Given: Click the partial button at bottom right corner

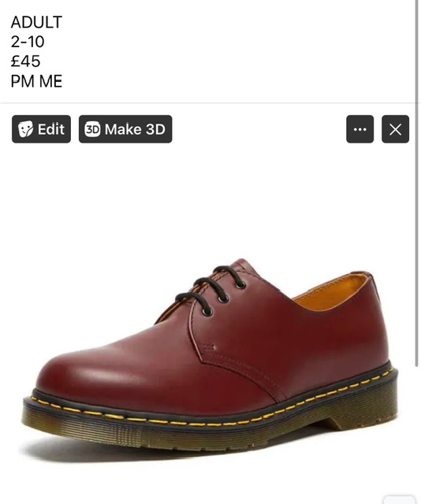Looking at the screenshot, I should click(399, 500).
